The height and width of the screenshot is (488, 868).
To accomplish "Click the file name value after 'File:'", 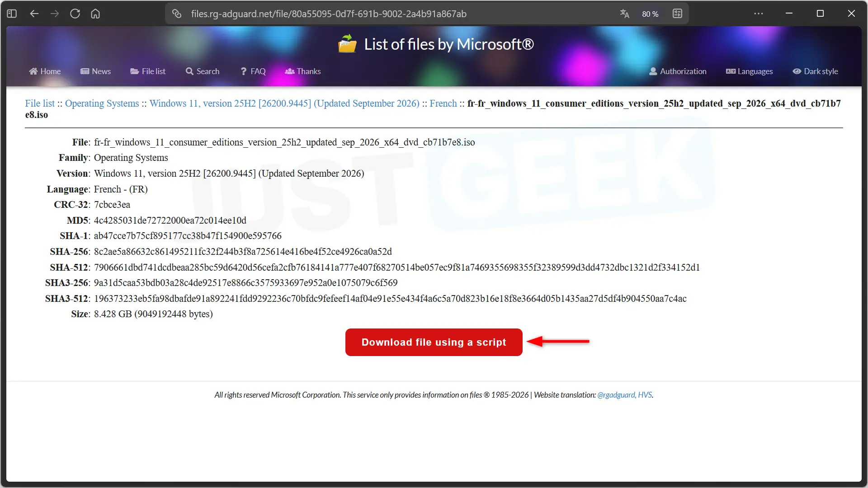I will 284,142.
